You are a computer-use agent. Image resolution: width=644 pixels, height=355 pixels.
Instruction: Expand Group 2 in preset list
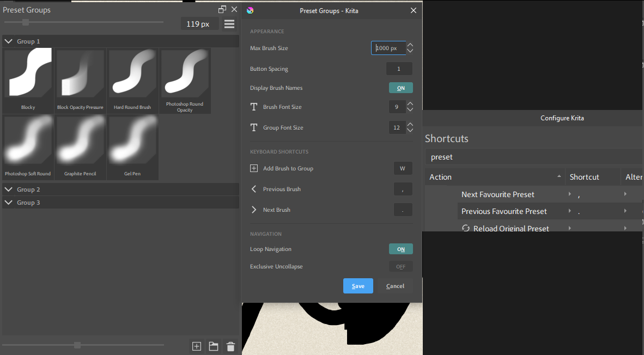tap(9, 189)
